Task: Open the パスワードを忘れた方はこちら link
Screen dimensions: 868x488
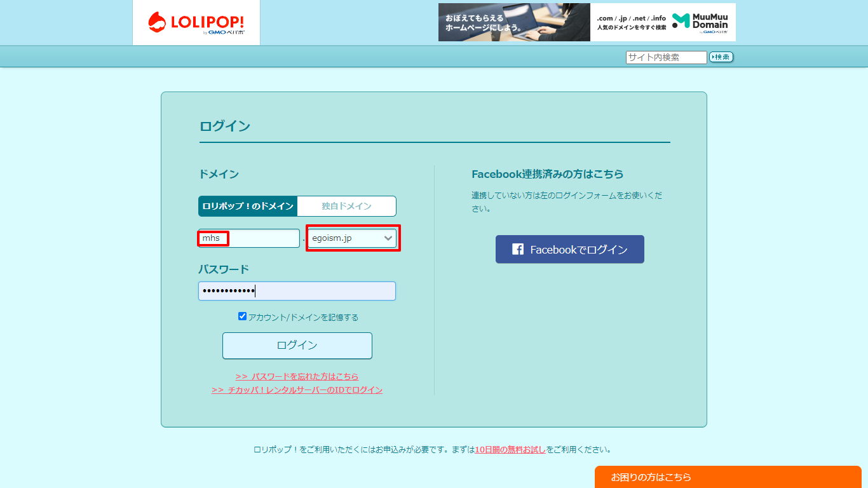Action: coord(297,376)
